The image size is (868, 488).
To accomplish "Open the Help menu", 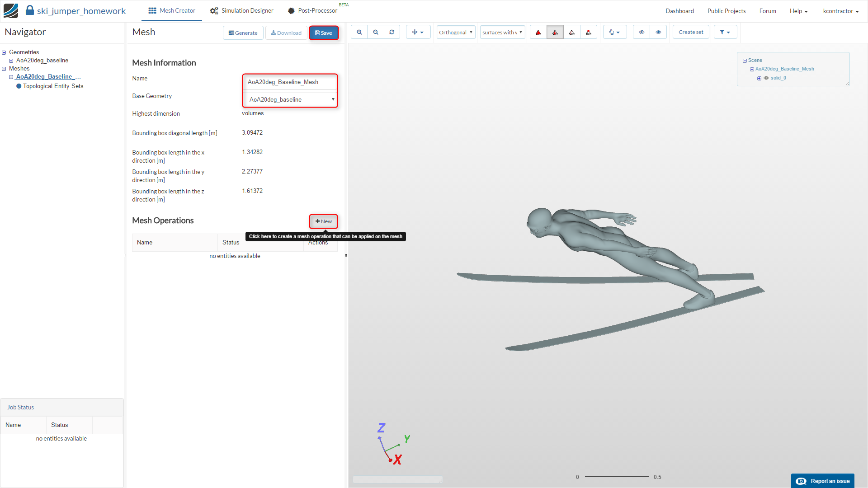I will click(x=798, y=11).
